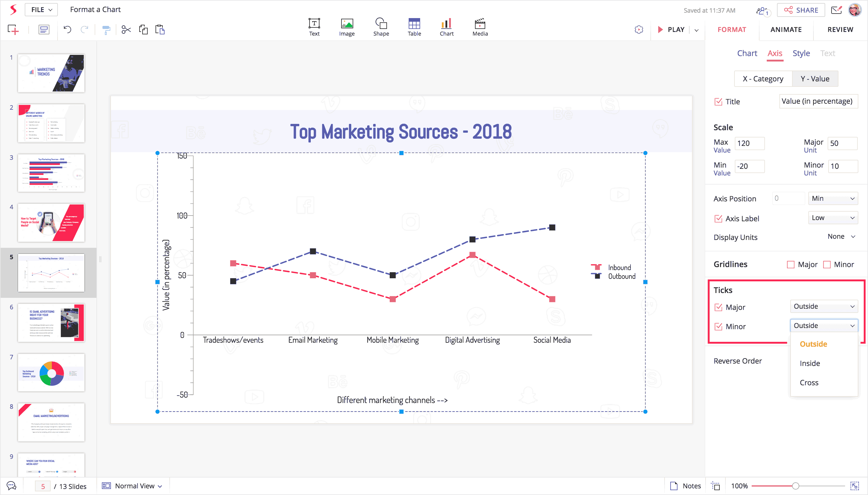Image resolution: width=868 pixels, height=495 pixels.
Task: Add a new slide icon
Action: point(13,30)
